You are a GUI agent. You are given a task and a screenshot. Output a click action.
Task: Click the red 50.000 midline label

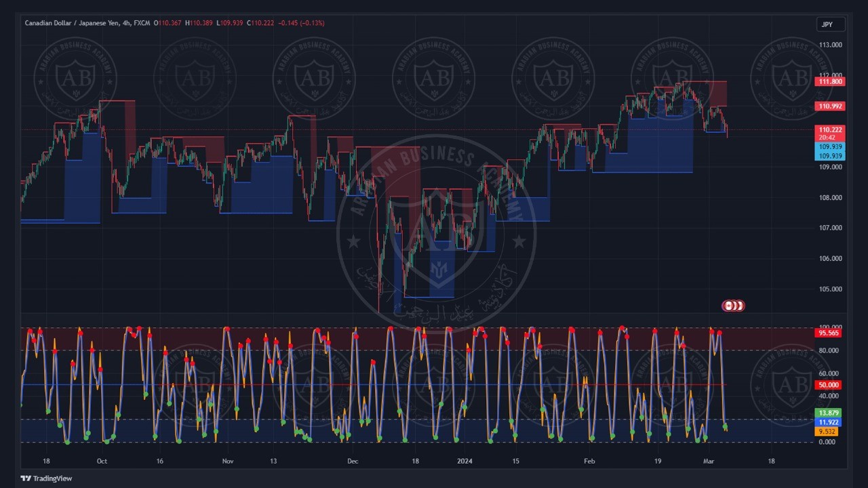point(829,385)
